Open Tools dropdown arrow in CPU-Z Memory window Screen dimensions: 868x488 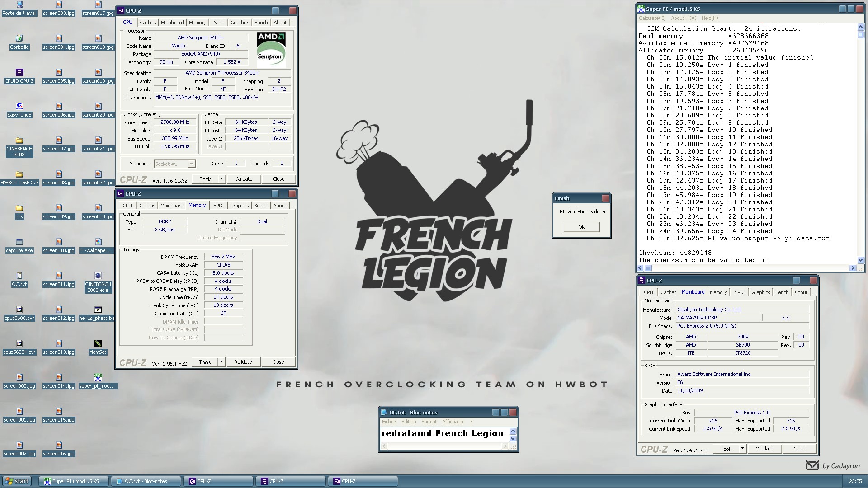[x=221, y=362]
